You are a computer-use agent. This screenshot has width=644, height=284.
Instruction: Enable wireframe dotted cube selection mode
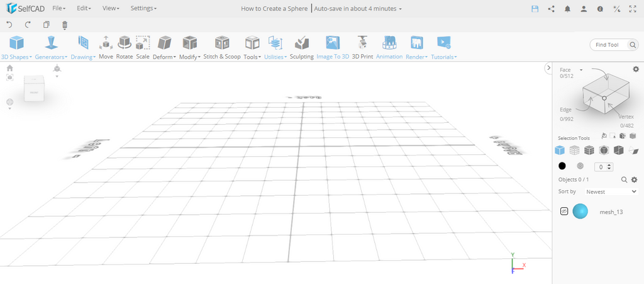(574, 151)
